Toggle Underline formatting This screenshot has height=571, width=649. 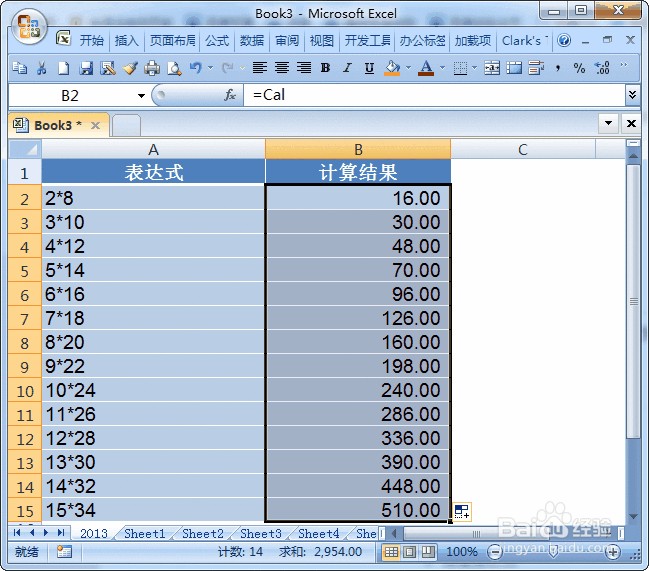(369, 67)
